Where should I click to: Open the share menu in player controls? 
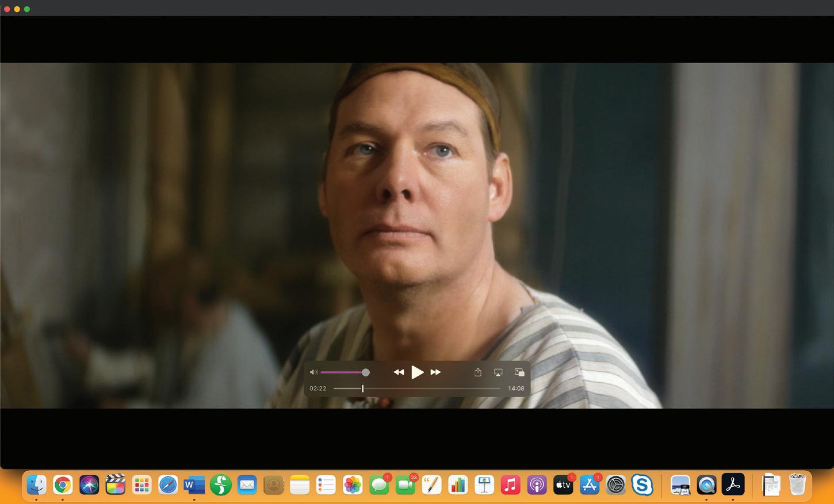click(477, 372)
